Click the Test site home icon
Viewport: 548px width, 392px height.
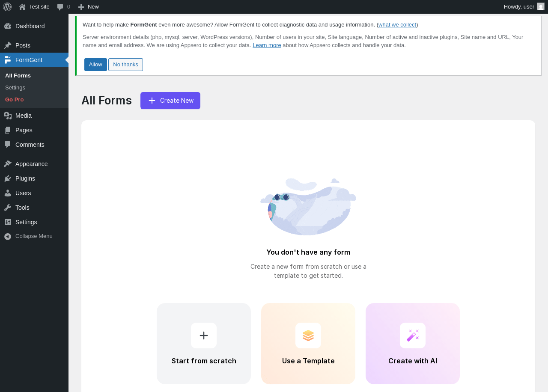coord(22,7)
